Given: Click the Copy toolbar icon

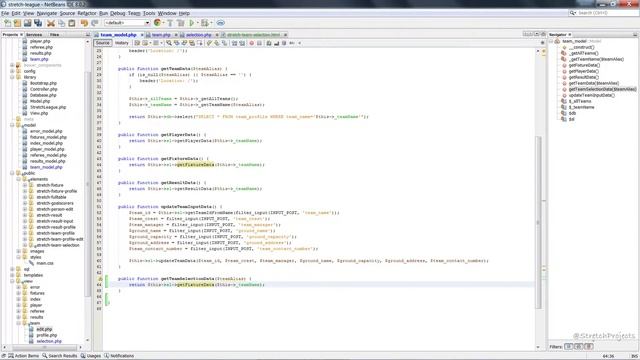Looking at the screenshot, I should [x=61, y=23].
